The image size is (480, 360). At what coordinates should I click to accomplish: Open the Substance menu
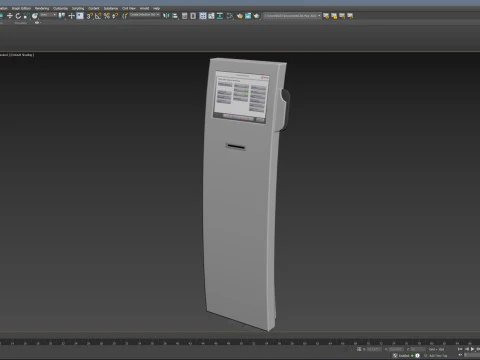111,8
